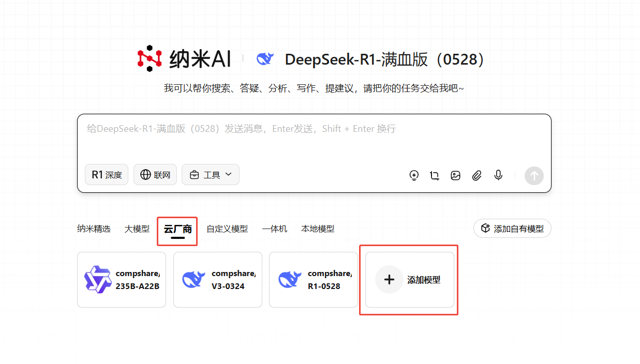Select the 云厂商 tab
Screen dimensions: 640x364
click(x=177, y=229)
